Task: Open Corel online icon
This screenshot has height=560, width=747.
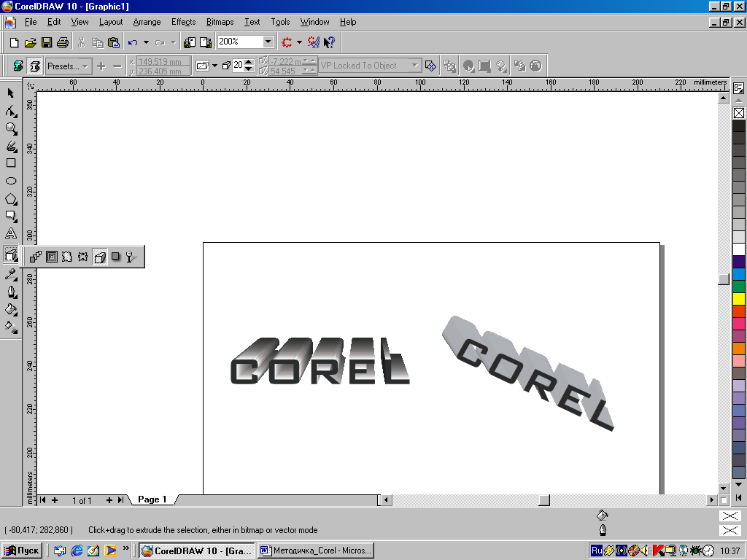Action: coord(314,42)
